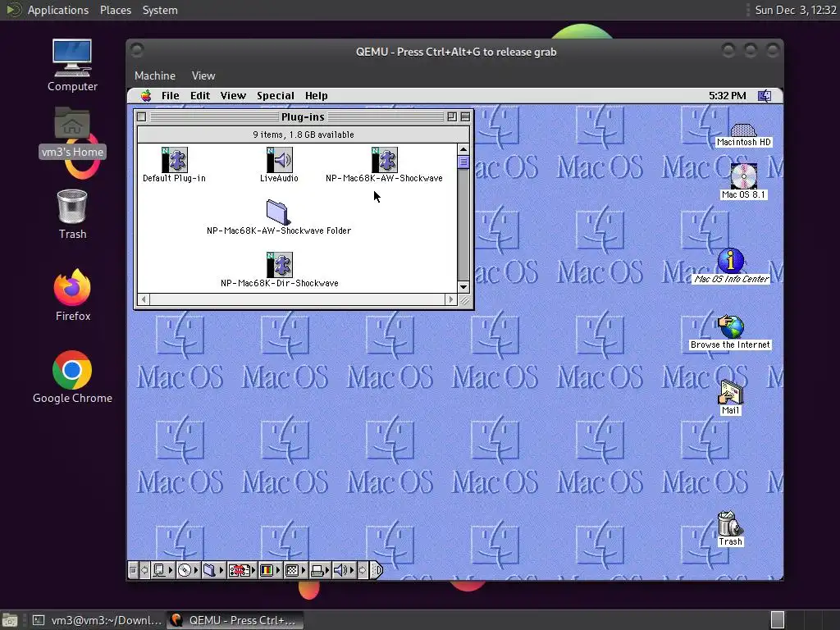Select the Mac OS desktop Trash icon

point(729,523)
